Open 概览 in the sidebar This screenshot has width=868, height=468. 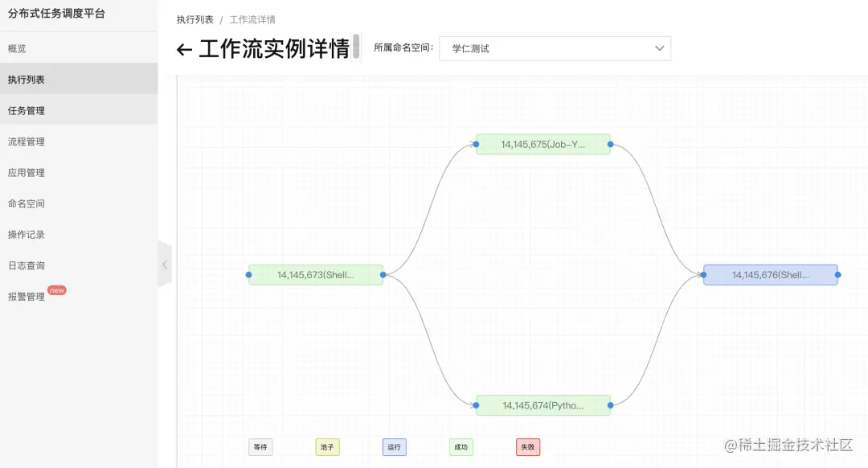click(x=79, y=48)
